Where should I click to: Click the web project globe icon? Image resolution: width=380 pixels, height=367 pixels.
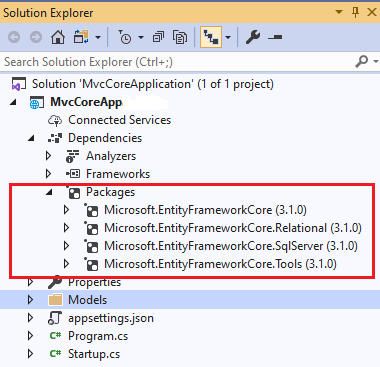[x=37, y=103]
